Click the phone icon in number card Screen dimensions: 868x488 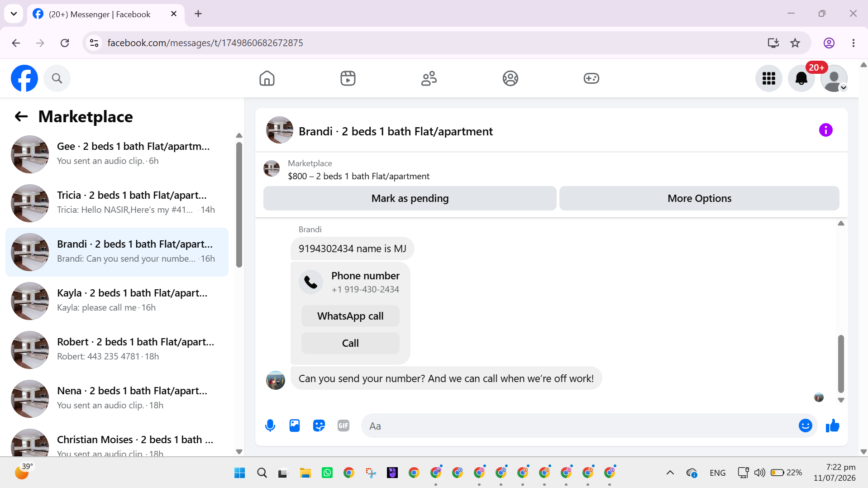point(311,282)
